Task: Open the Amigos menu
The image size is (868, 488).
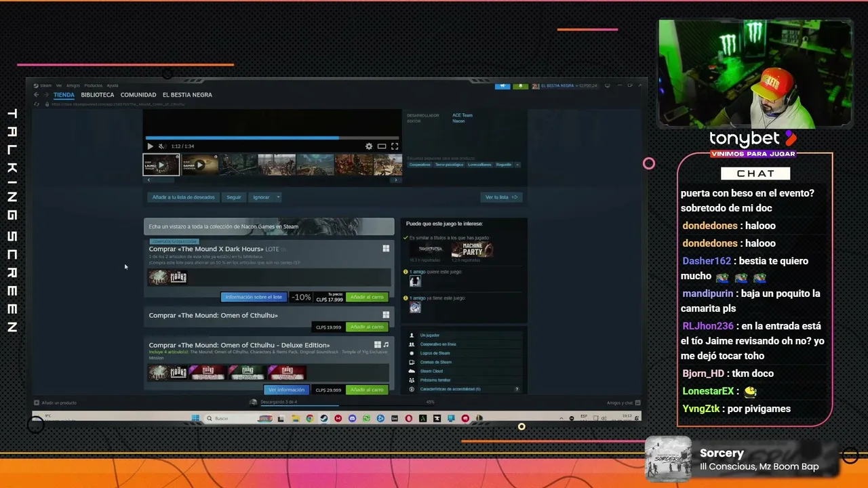Action: click(73, 85)
